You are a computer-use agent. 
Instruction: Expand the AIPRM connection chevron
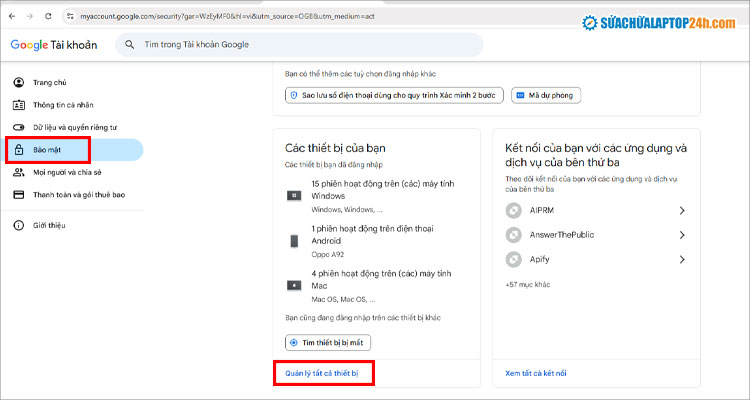(x=681, y=210)
